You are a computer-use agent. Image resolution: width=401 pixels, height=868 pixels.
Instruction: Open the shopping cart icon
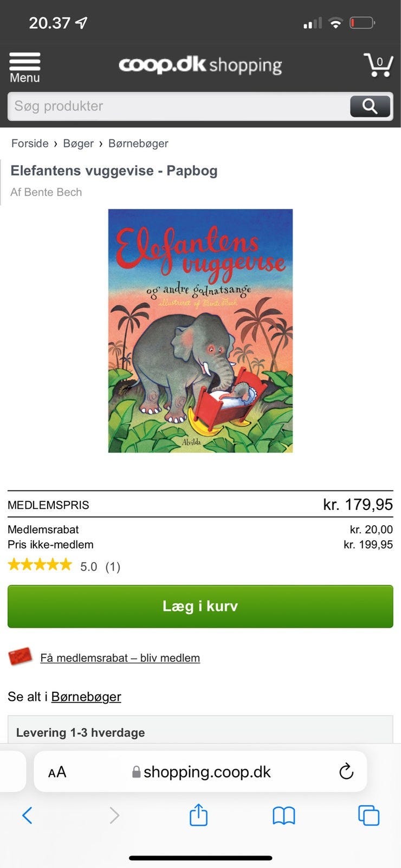(378, 65)
